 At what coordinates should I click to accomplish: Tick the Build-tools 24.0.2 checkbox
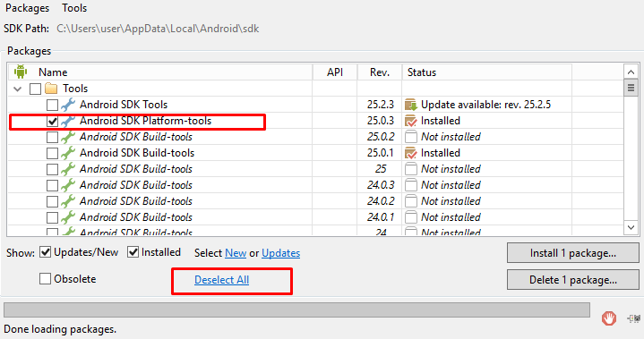(52, 201)
